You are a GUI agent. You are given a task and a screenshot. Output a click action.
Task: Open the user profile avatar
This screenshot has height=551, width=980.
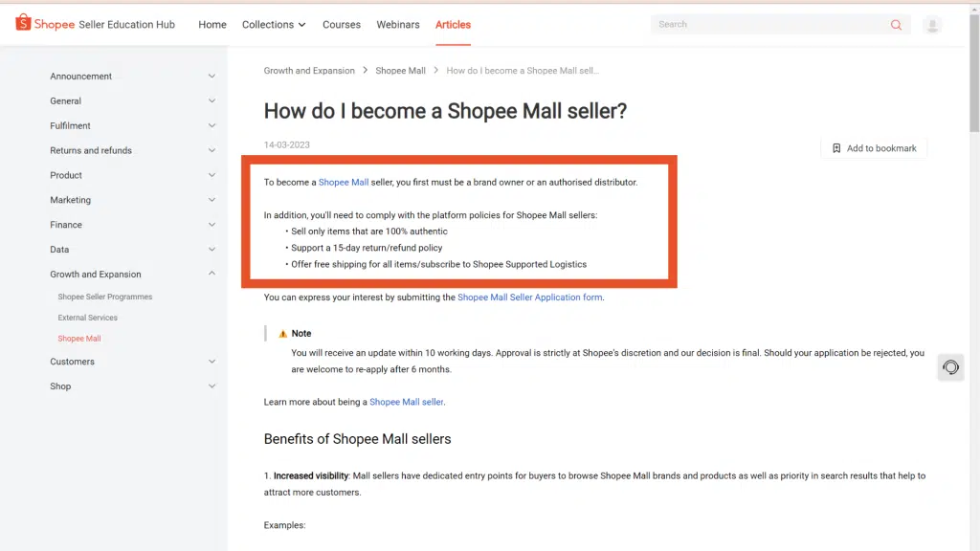coord(932,25)
